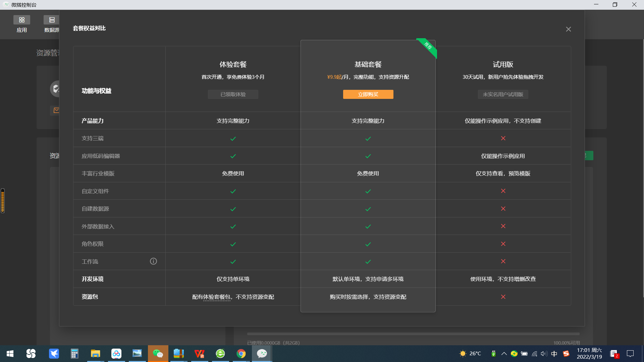Click the 立即购买 orange button

pyautogui.click(x=368, y=95)
